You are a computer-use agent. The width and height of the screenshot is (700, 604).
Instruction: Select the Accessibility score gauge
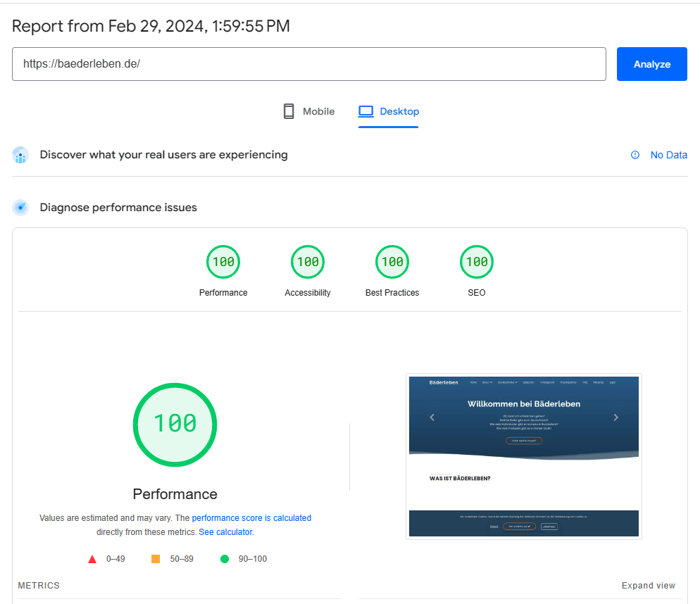(308, 262)
